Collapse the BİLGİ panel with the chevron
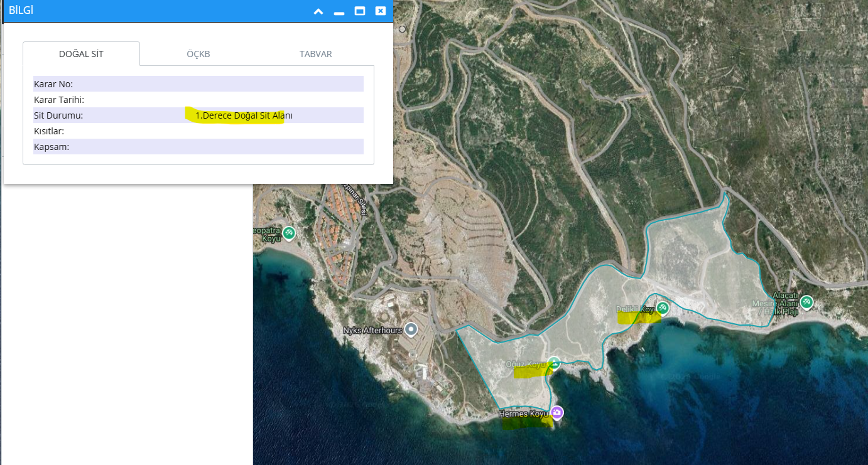 pyautogui.click(x=318, y=11)
